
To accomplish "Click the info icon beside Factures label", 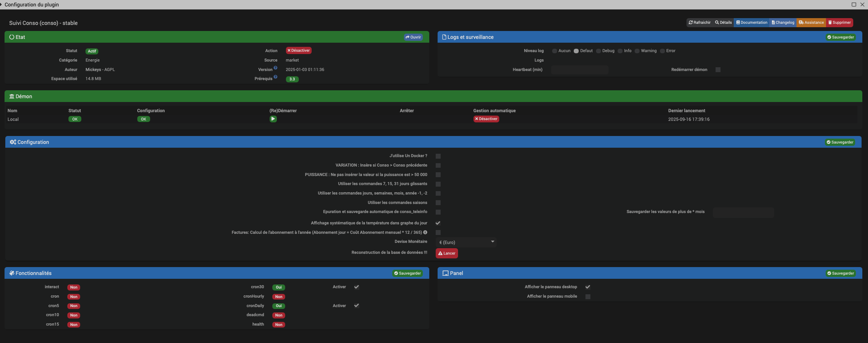I will [425, 232].
